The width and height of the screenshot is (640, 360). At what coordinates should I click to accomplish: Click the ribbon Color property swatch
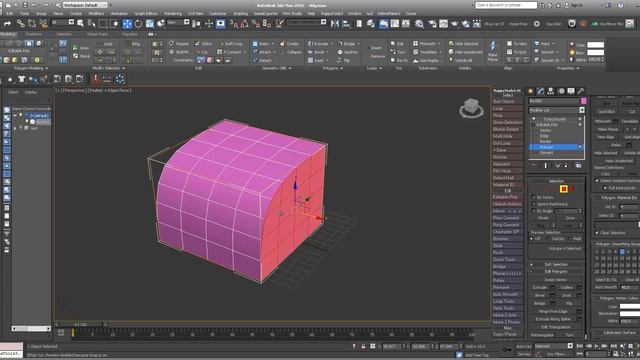pos(595,44)
